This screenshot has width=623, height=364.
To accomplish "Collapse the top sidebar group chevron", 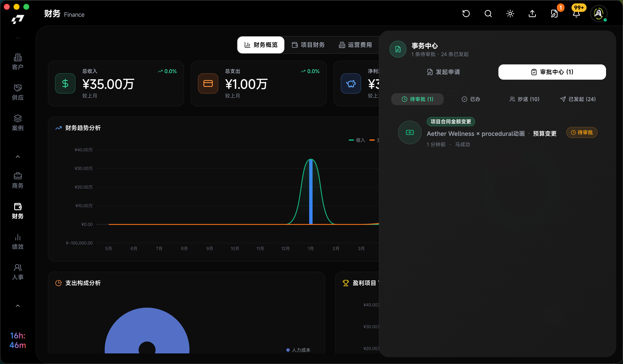I will pos(18,38).
